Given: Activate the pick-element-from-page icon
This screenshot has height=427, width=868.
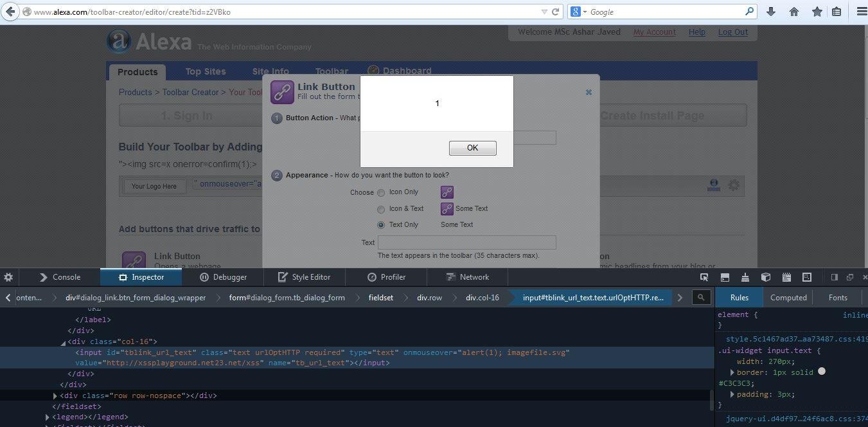Looking at the screenshot, I should 704,277.
